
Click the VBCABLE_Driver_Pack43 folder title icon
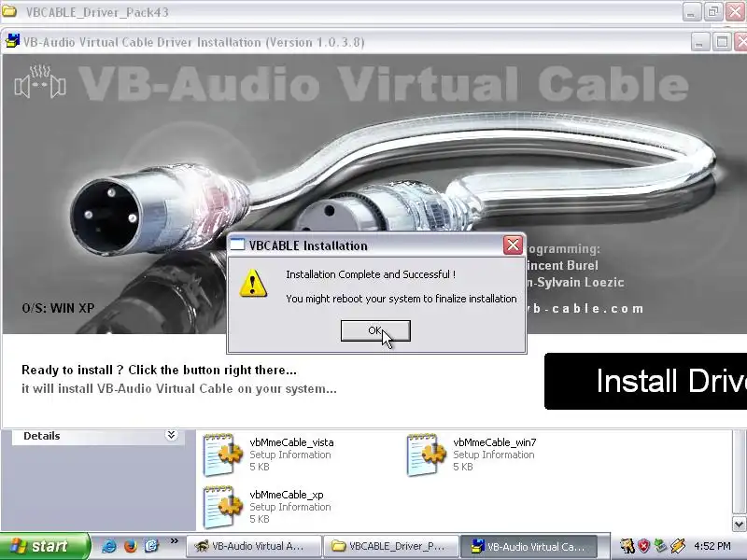click(x=9, y=11)
